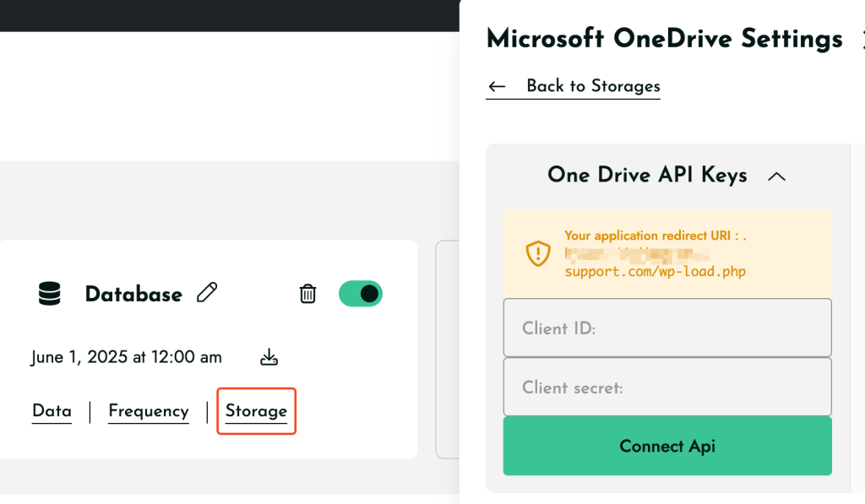This screenshot has height=504, width=865.
Task: Click the Database card title
Action: pyautogui.click(x=133, y=294)
